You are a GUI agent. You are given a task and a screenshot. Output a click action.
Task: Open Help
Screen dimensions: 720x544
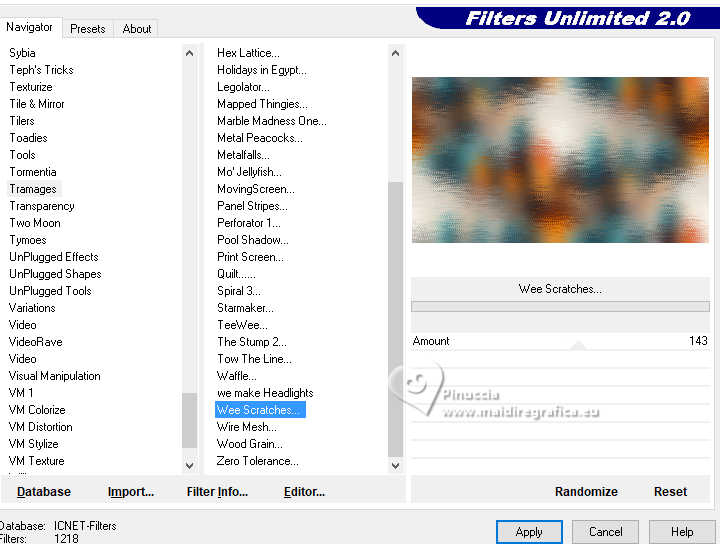click(x=682, y=532)
